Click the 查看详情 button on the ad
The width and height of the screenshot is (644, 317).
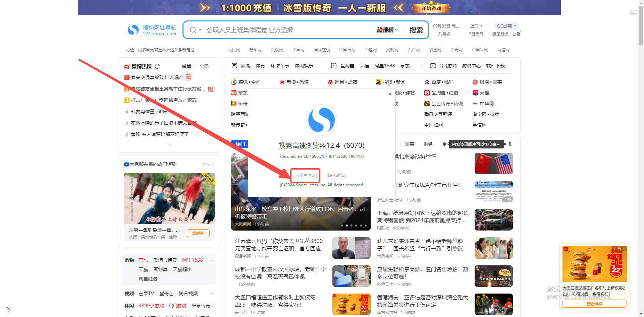pyautogui.click(x=594, y=304)
